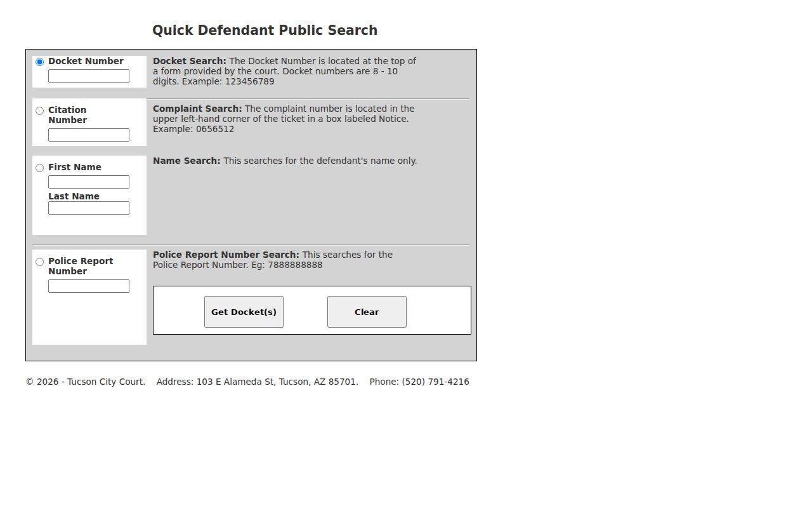
Task: Click the 'Complaint Search:' description label
Action: (x=197, y=109)
